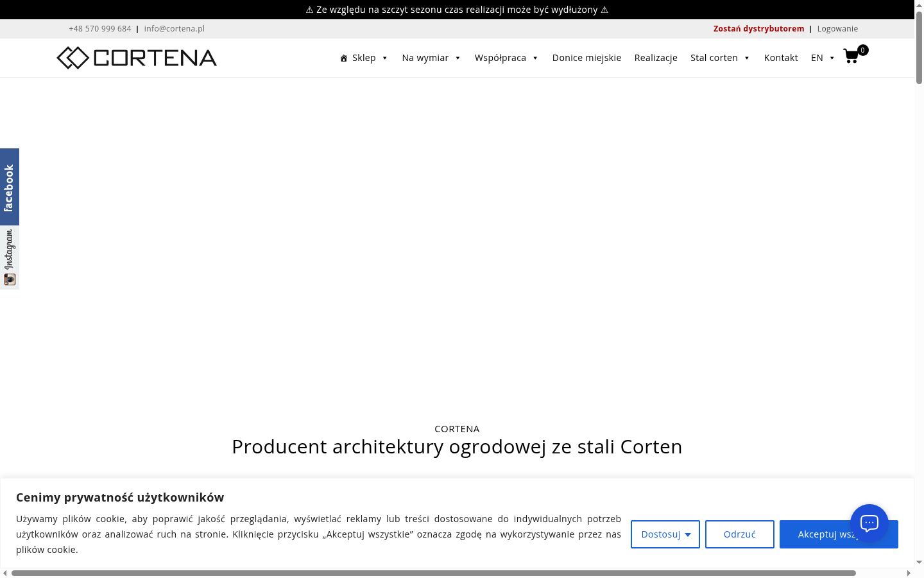Click the vertical scrollbar up arrow
Image resolution: width=924 pixels, height=578 pixels.
pos(919,4)
